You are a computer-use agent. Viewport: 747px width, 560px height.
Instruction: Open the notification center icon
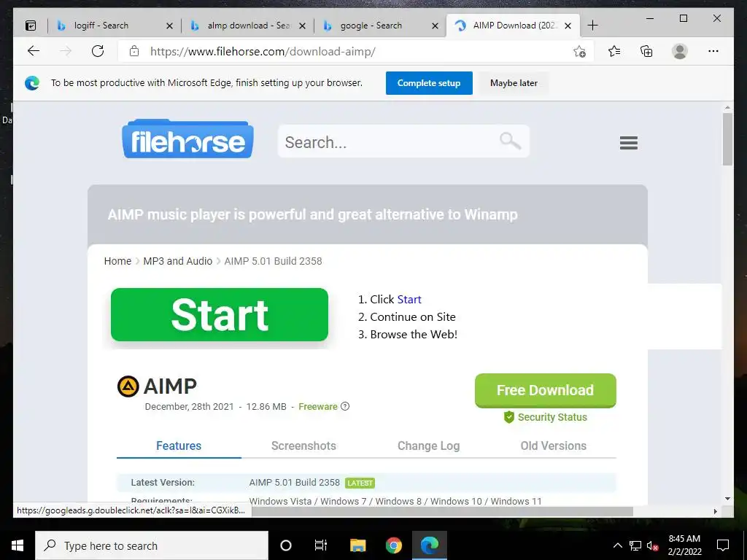click(x=723, y=545)
